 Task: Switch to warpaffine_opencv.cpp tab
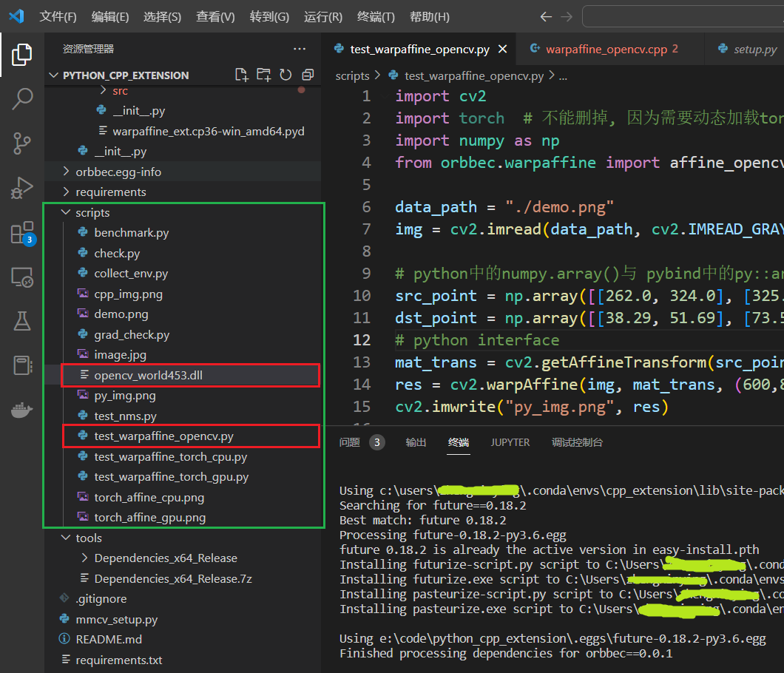[x=606, y=50]
